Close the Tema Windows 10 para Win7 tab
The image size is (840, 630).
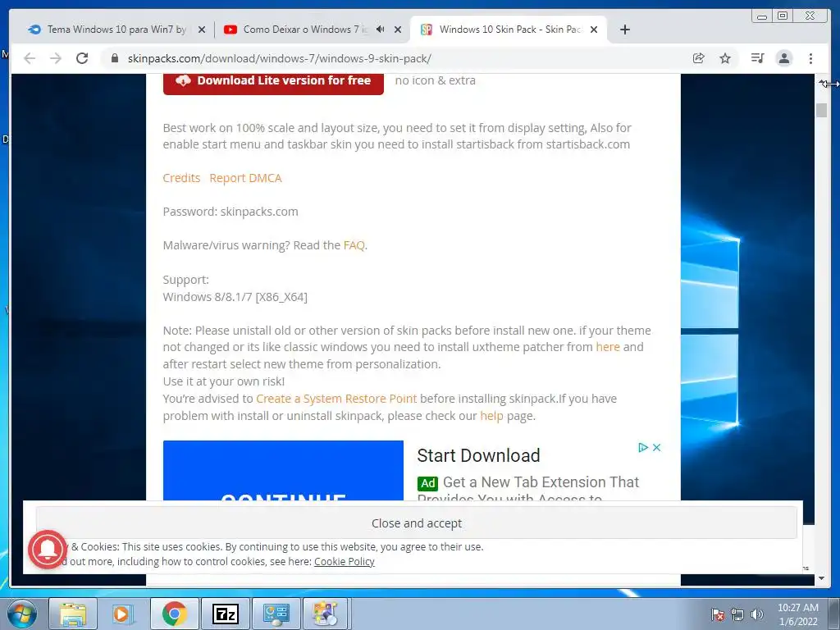(202, 30)
